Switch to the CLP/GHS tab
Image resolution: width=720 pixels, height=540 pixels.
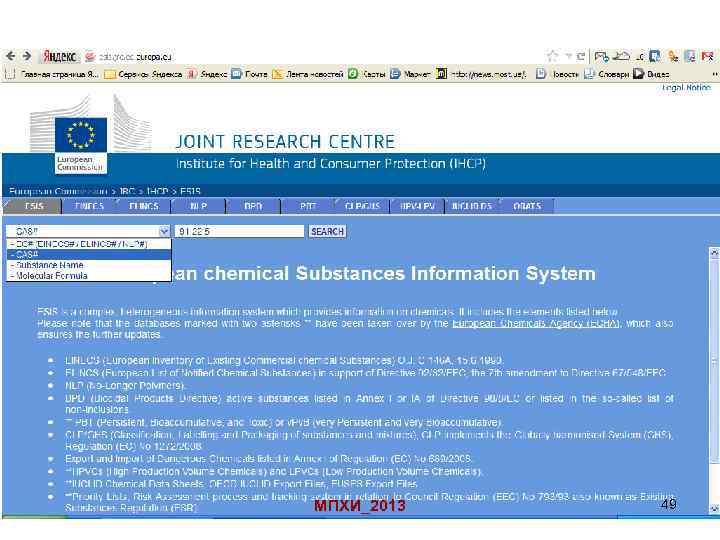362,206
